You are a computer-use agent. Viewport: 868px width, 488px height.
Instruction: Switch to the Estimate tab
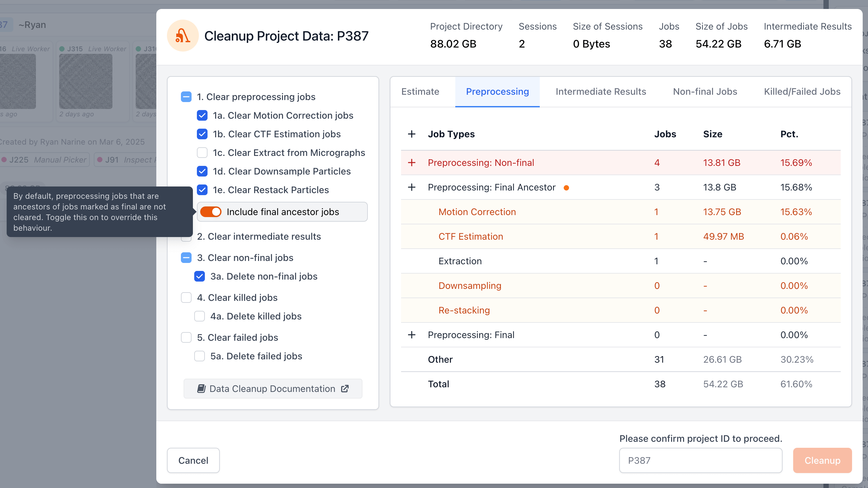pyautogui.click(x=420, y=91)
